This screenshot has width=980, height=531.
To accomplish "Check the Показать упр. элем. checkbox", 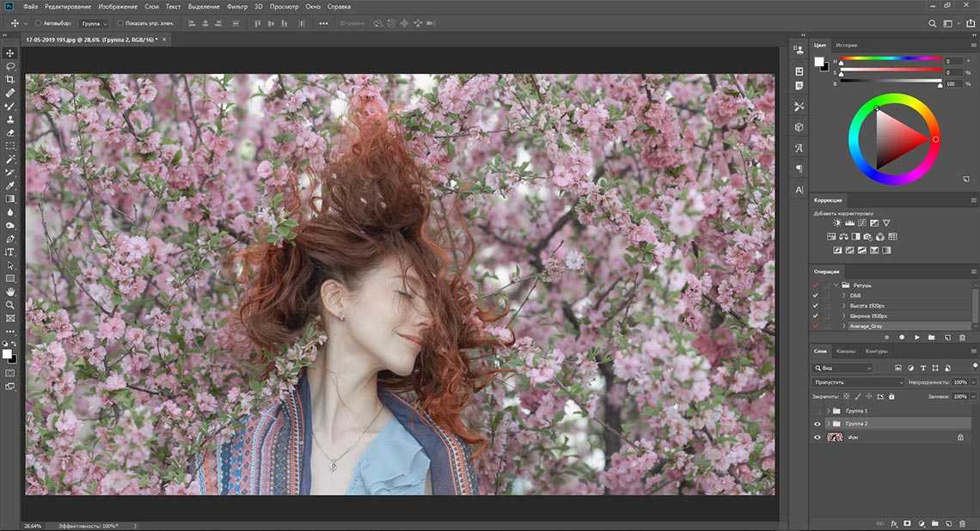I will click(x=119, y=23).
